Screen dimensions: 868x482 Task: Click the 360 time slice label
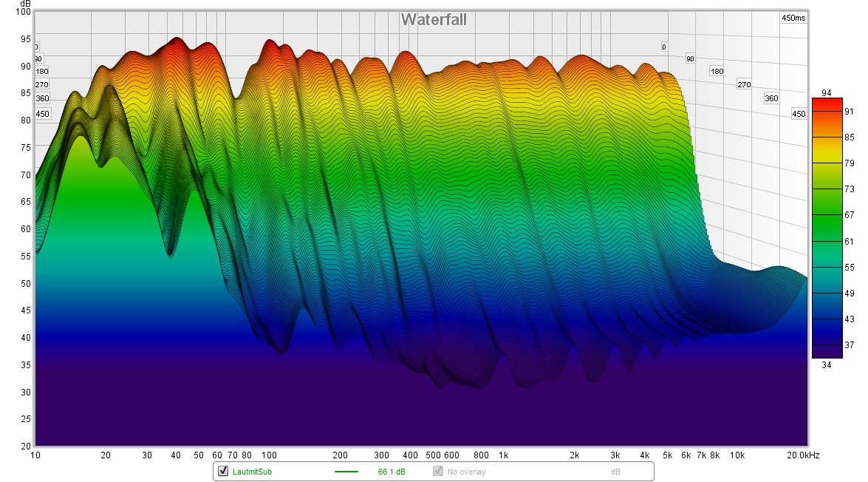point(770,97)
